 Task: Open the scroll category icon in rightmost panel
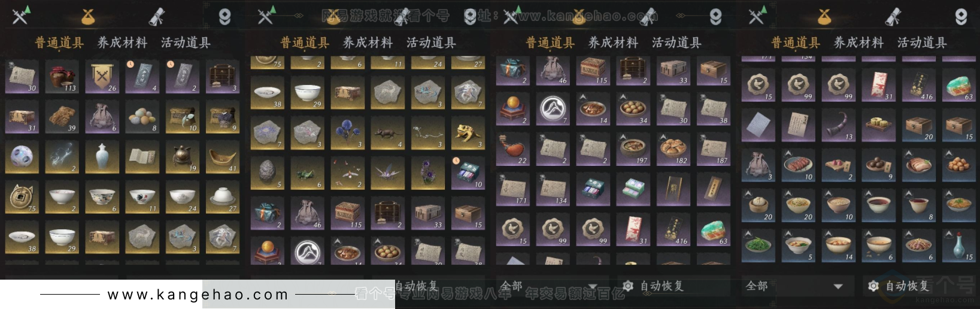(x=893, y=16)
